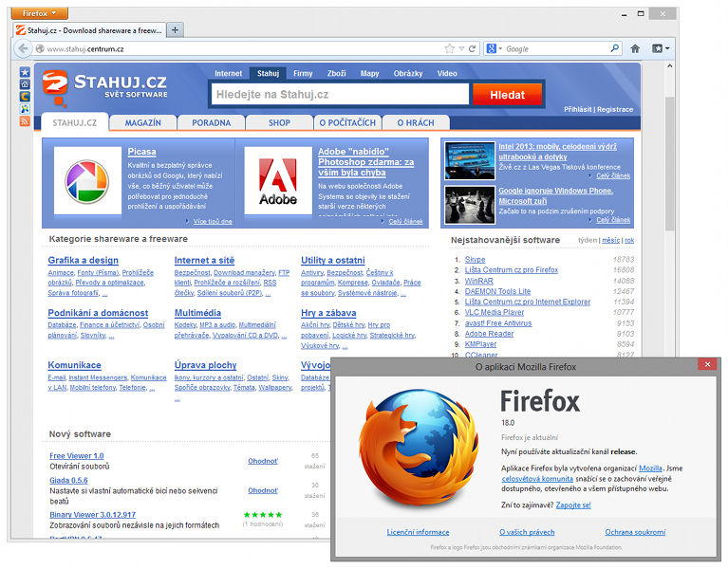Open Ochrana soukromí link in dialog
The image size is (728, 569).
pos(635,532)
